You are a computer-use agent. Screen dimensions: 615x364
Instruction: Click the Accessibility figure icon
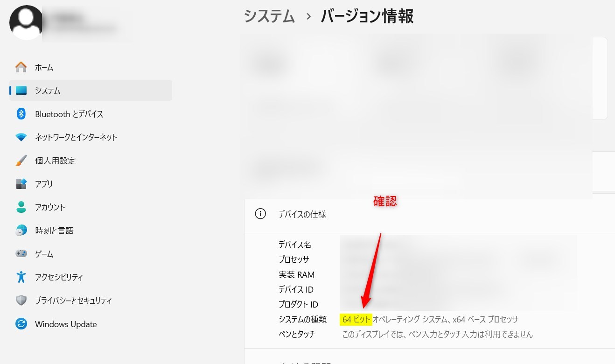tap(21, 277)
